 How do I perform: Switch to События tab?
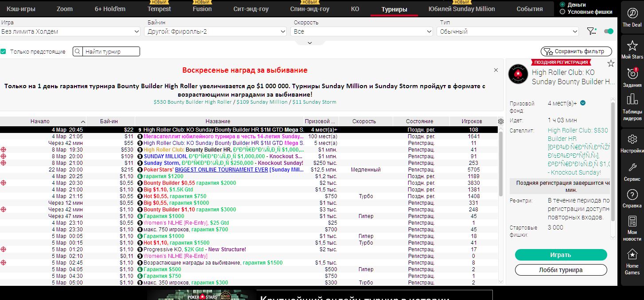pos(529,9)
